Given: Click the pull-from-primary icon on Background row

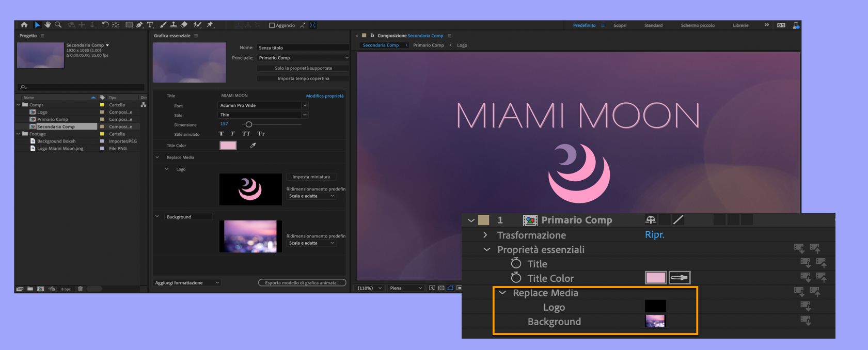Looking at the screenshot, I should coord(806,321).
